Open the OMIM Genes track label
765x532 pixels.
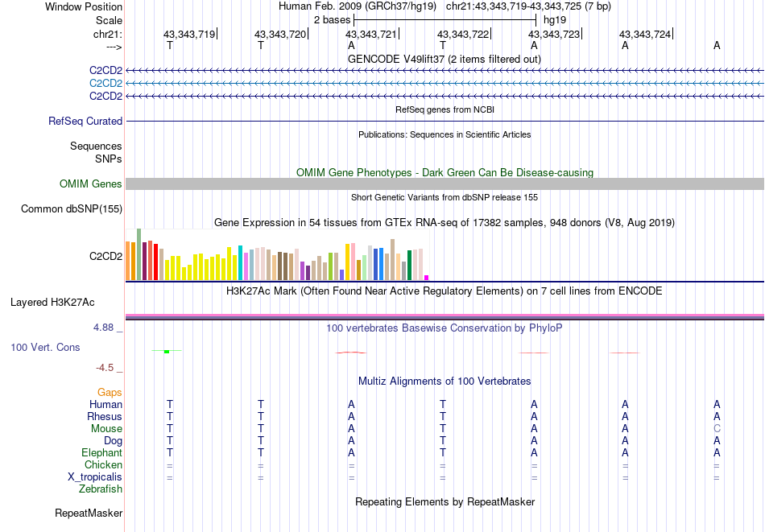(x=90, y=184)
